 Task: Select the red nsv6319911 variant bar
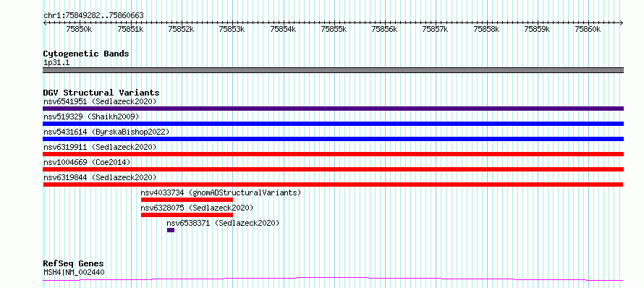333,154
